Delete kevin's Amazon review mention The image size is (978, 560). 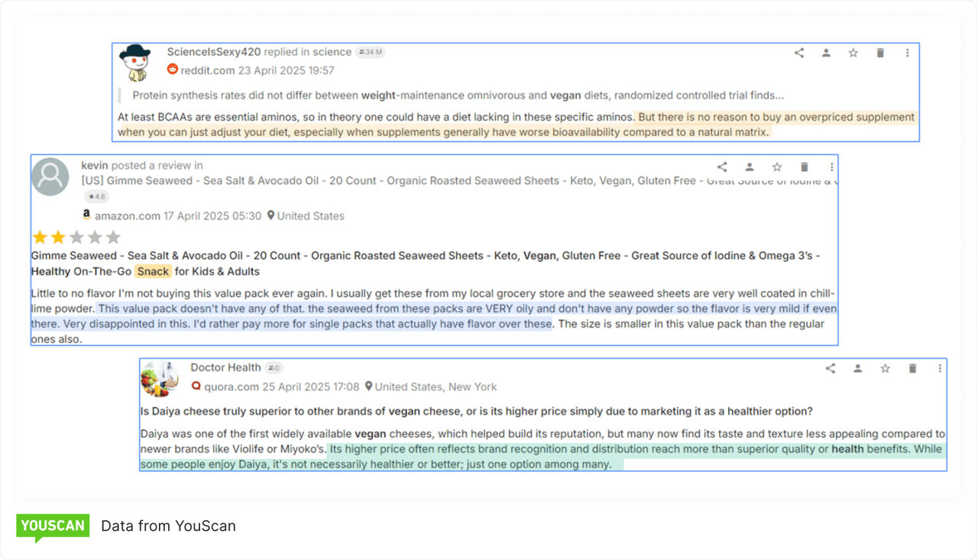click(x=804, y=167)
